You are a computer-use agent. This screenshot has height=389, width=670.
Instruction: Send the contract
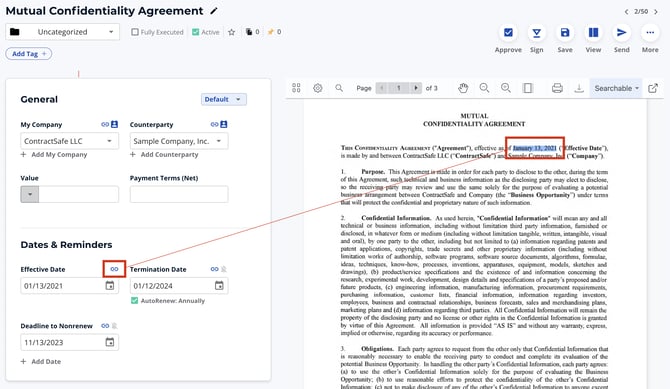coord(622,32)
